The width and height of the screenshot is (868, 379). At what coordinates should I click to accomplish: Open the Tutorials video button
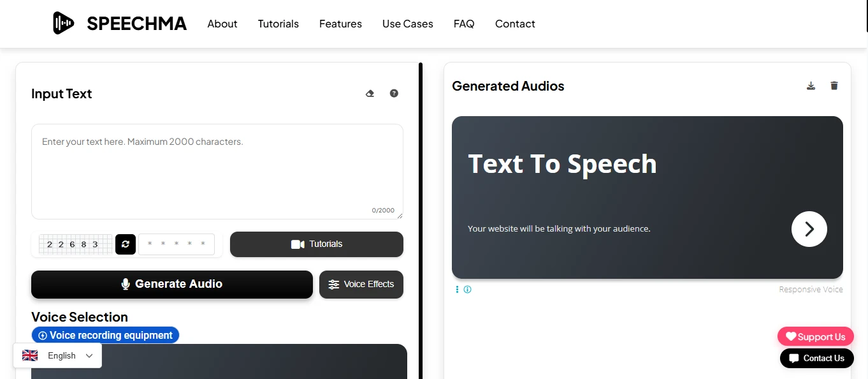tap(316, 244)
